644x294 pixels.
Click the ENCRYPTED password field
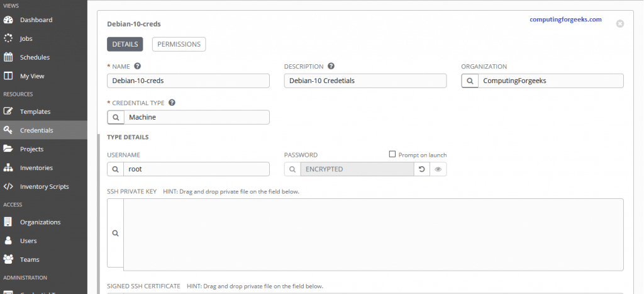point(357,169)
